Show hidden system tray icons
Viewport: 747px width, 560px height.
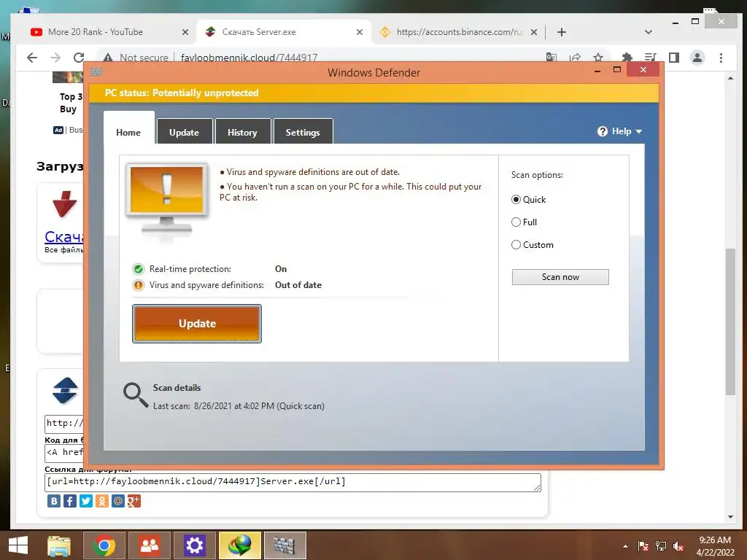click(625, 547)
